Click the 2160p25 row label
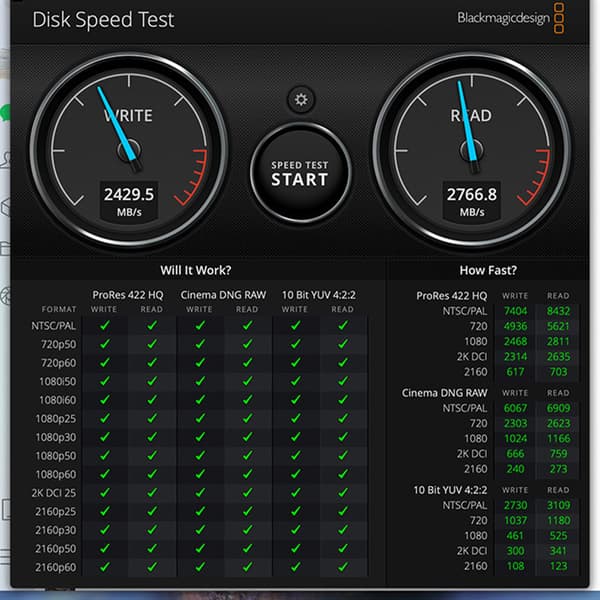Image resolution: width=600 pixels, height=600 pixels. pyautogui.click(x=56, y=511)
